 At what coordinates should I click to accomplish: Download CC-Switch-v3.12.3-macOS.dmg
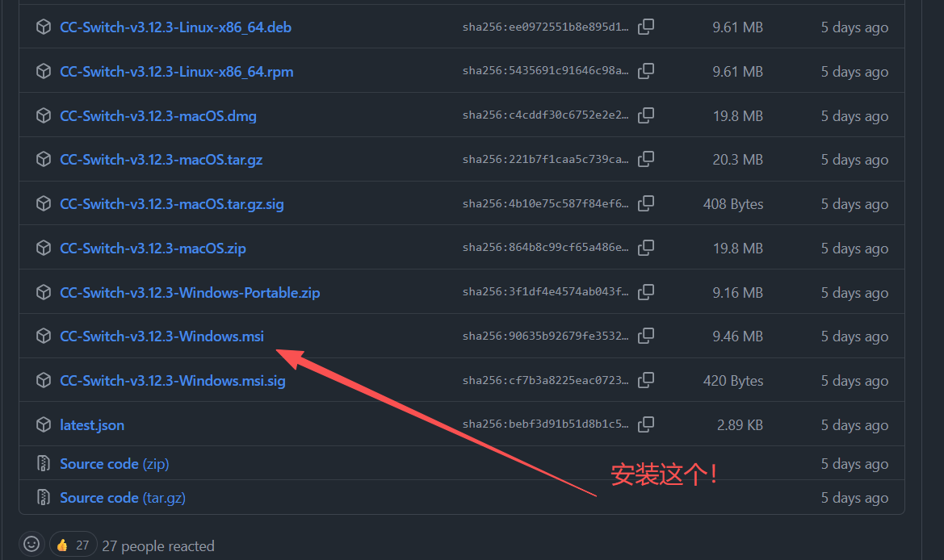pos(158,115)
